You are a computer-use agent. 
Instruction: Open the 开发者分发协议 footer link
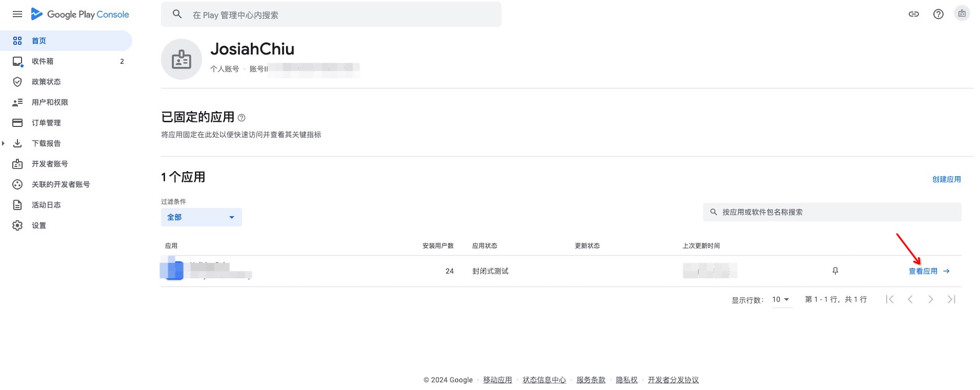673,380
